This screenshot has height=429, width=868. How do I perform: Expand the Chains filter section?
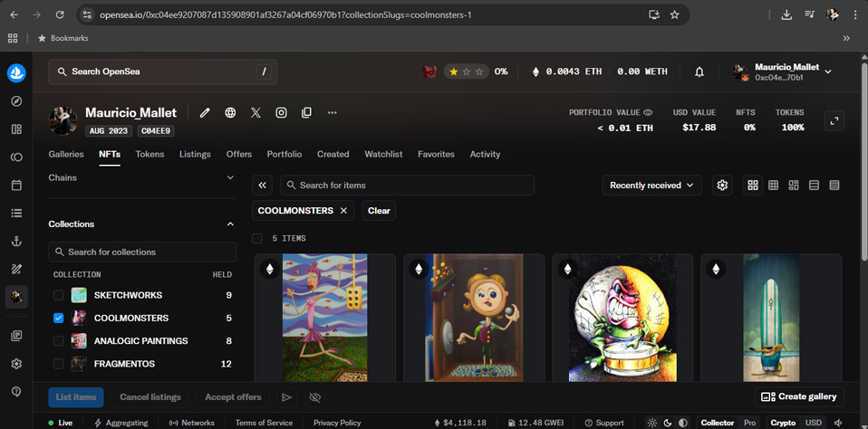(x=230, y=178)
